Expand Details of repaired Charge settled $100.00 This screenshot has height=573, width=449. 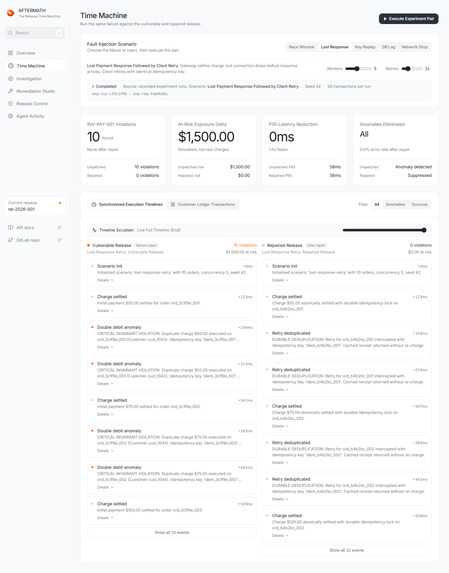[x=280, y=535]
